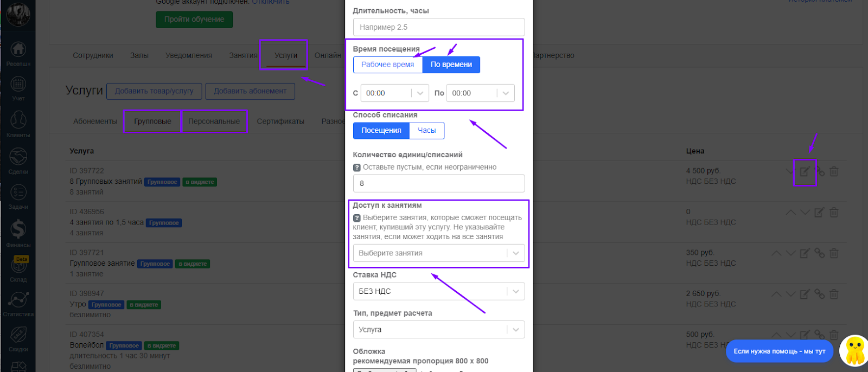Move the 4 500 руб. service down
This screenshot has width=868, height=372.
(x=790, y=171)
